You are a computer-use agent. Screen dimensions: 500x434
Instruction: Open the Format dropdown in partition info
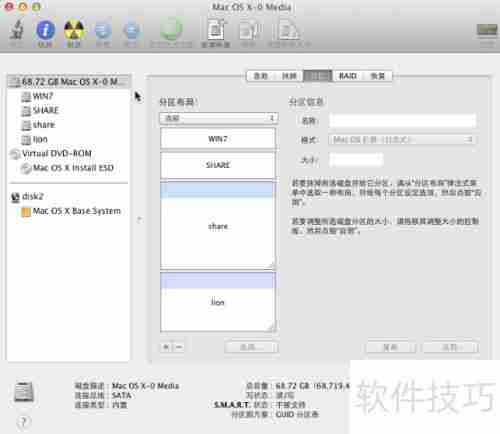click(x=403, y=139)
